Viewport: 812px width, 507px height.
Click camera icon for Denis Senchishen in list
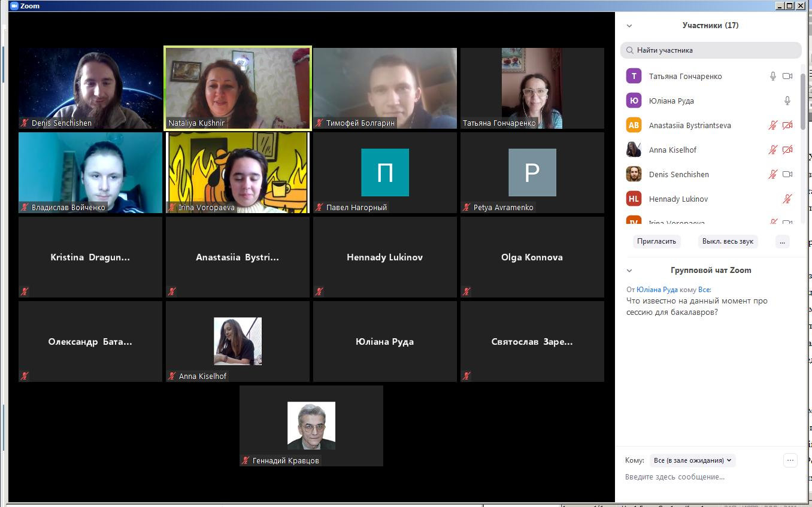(x=787, y=174)
